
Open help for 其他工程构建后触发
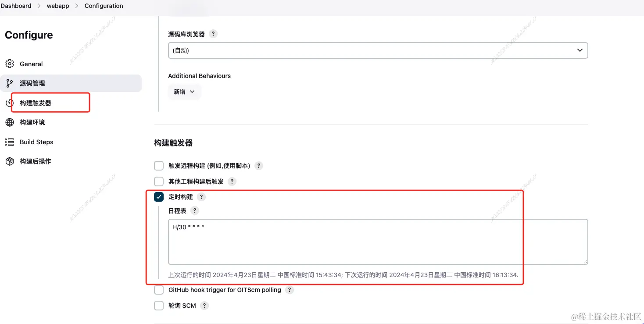[232, 181]
